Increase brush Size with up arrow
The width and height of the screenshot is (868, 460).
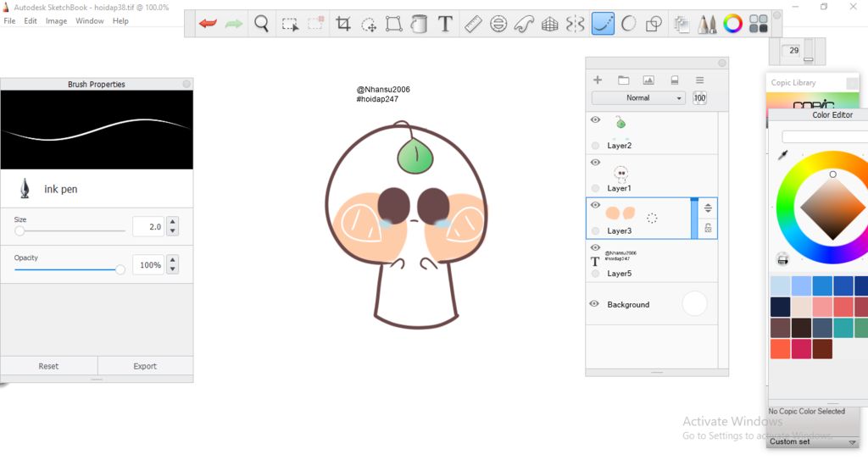[x=173, y=222]
